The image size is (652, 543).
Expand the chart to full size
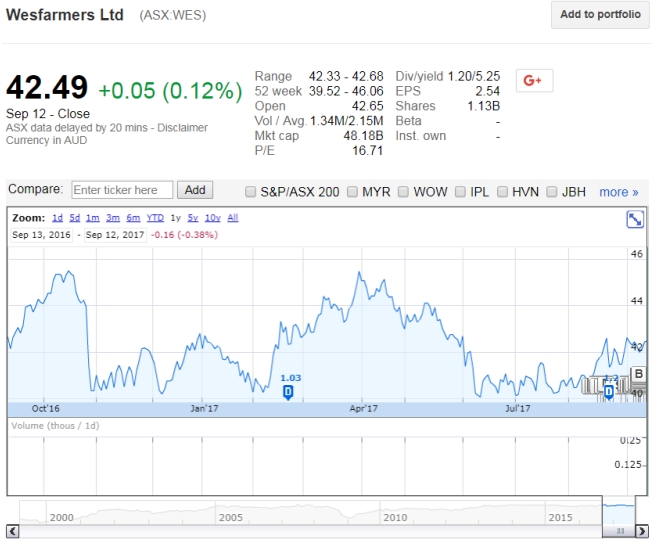click(x=635, y=220)
